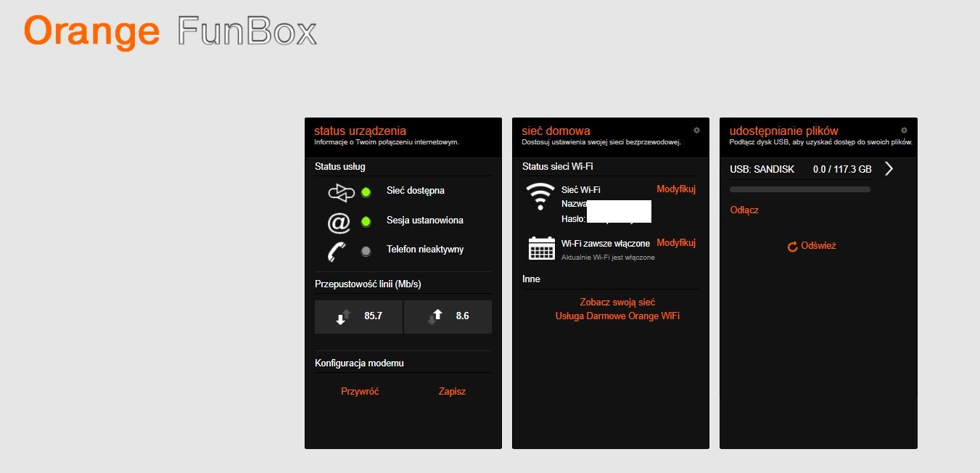Viewport: 980px width, 473px height.
Task: Click Odłącz to disconnect the USB drive
Action: [x=744, y=210]
